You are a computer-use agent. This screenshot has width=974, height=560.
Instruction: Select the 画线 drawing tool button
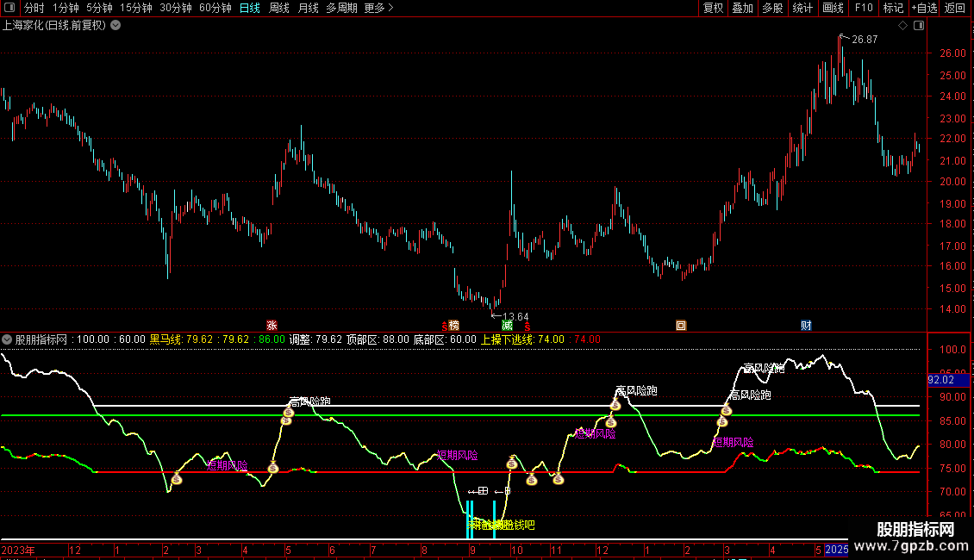pyautogui.click(x=833, y=8)
